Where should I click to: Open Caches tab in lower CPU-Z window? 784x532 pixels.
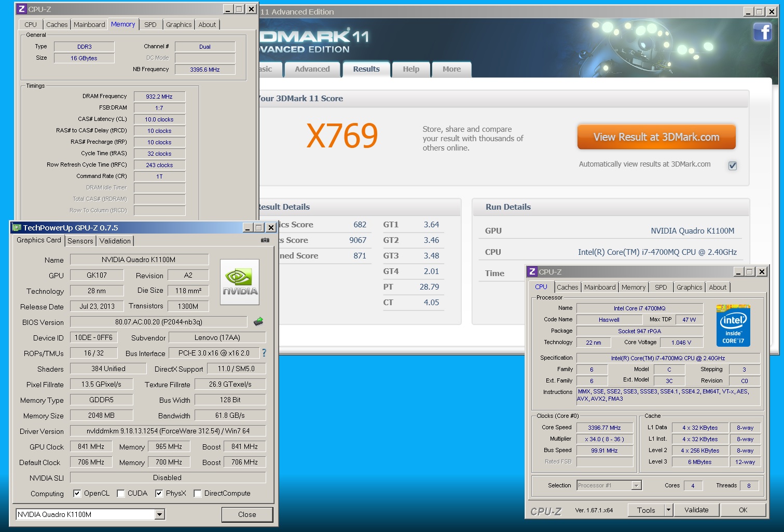click(567, 287)
